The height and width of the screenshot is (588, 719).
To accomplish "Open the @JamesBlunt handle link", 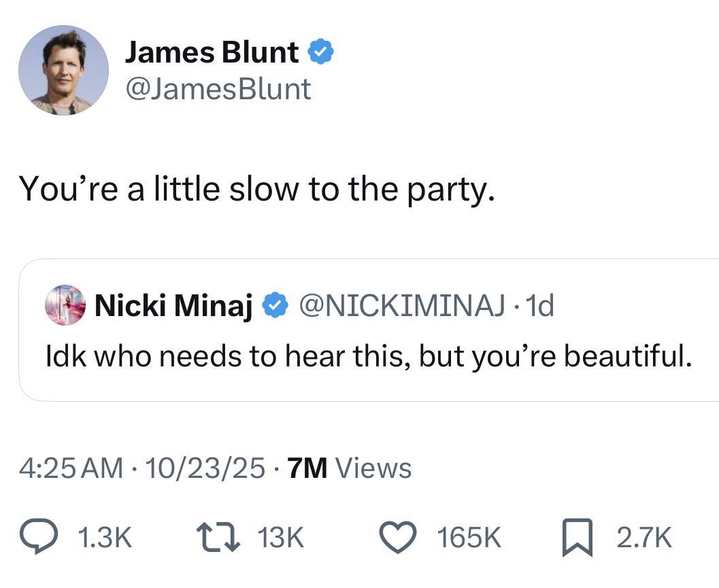I will point(218,89).
